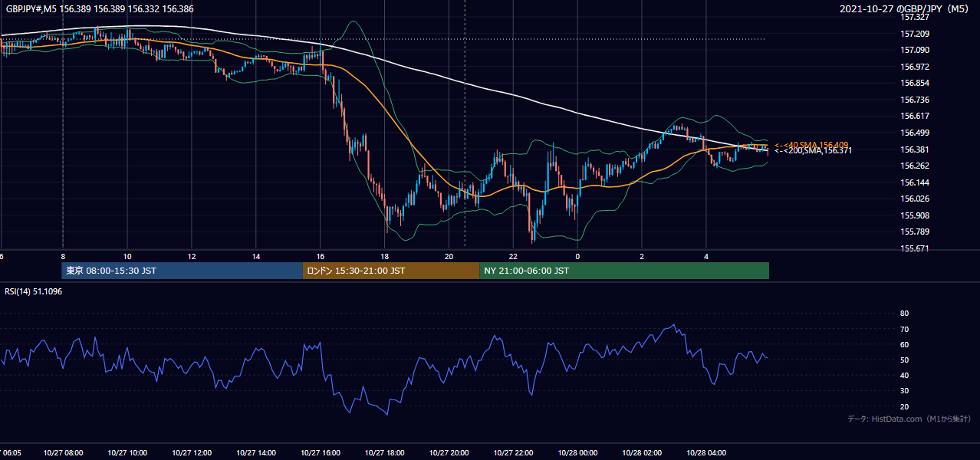Viewport: 980px width, 460px height.
Task: Click price axis label 157.327
Action: [915, 17]
